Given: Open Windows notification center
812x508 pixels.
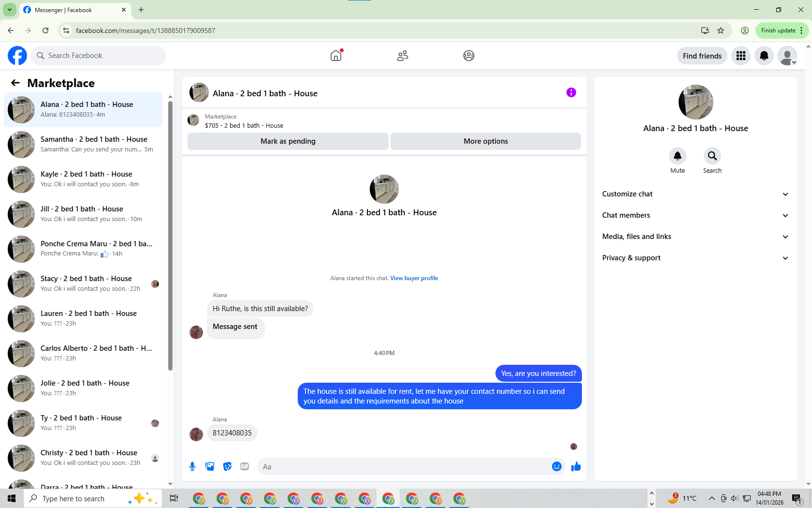Looking at the screenshot, I should [x=797, y=498].
